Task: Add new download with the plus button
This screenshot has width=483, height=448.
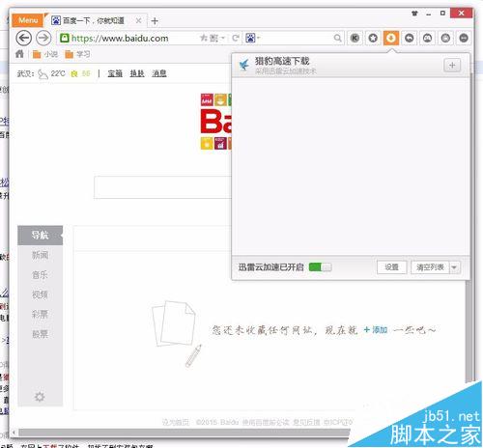Action: click(x=452, y=66)
